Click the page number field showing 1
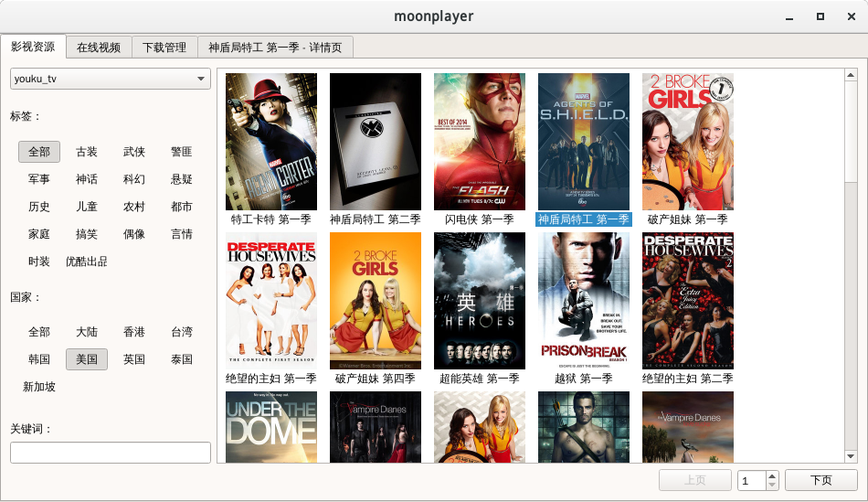The image size is (868, 502). [752, 481]
